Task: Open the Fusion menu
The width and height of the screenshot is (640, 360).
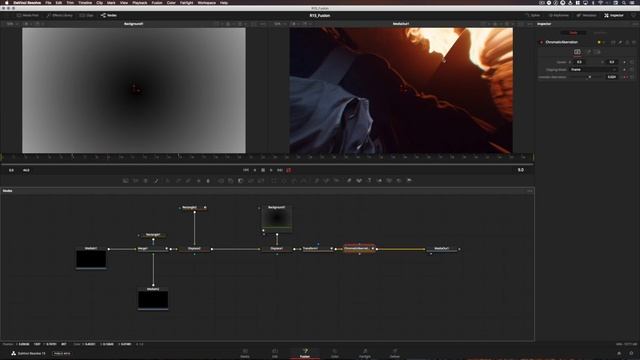Action: pos(157,2)
